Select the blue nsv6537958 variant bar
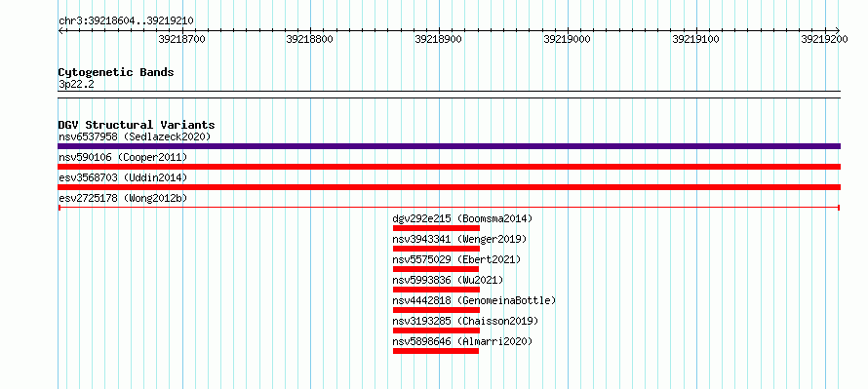Screen dimensions: 868x389 449,146
